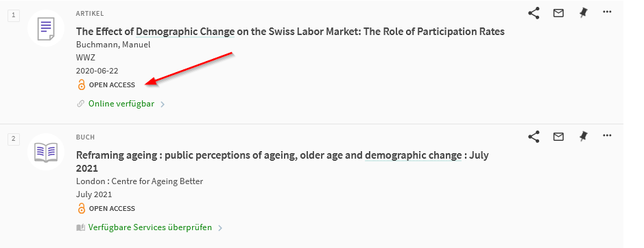Open Reframing ageing book title

(282, 161)
